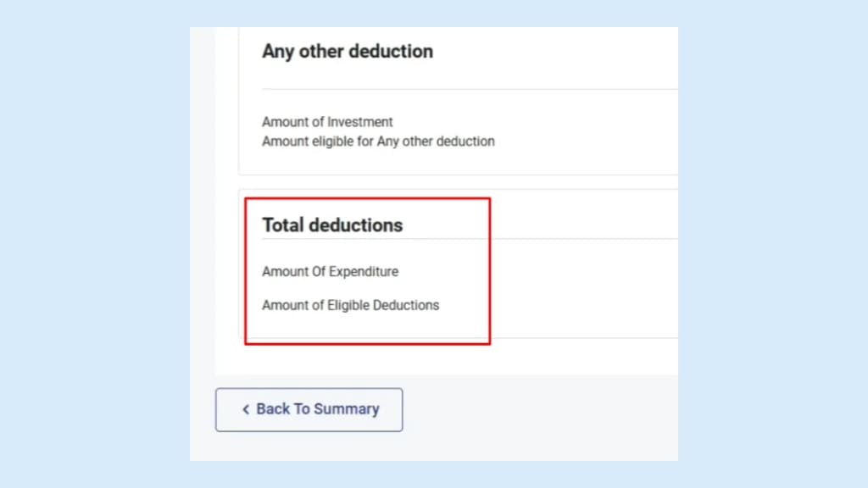Select the 'Total deductions' section heading

tap(331, 225)
